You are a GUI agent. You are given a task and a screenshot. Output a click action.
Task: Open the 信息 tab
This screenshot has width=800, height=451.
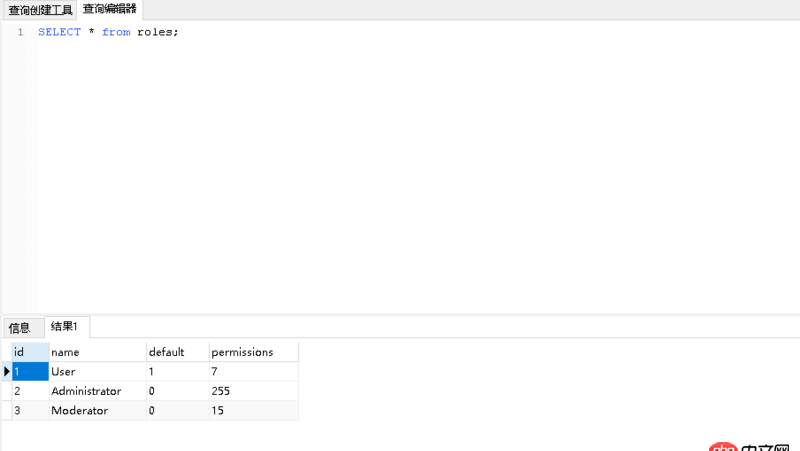(20, 327)
